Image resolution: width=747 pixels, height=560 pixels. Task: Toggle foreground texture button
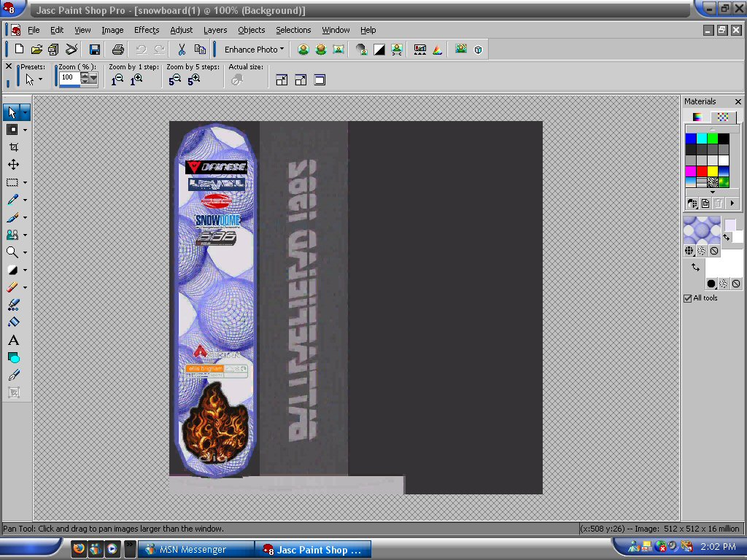tap(701, 251)
